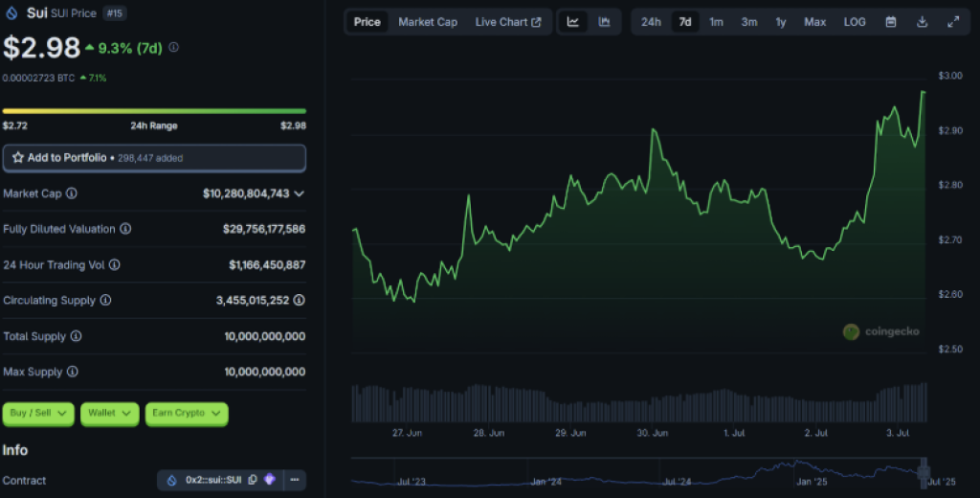Open the Live Chart tab
This screenshot has width=980, height=498.
[x=507, y=22]
